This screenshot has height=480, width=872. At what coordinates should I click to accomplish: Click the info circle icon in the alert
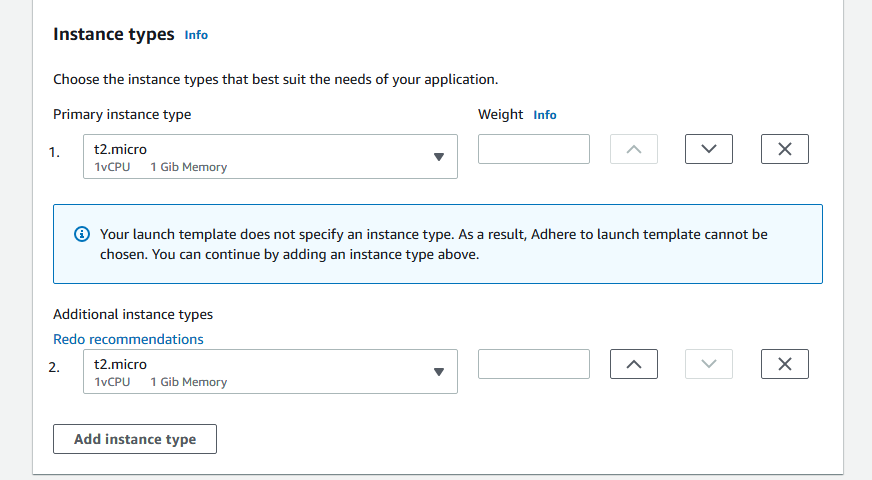tap(82, 234)
